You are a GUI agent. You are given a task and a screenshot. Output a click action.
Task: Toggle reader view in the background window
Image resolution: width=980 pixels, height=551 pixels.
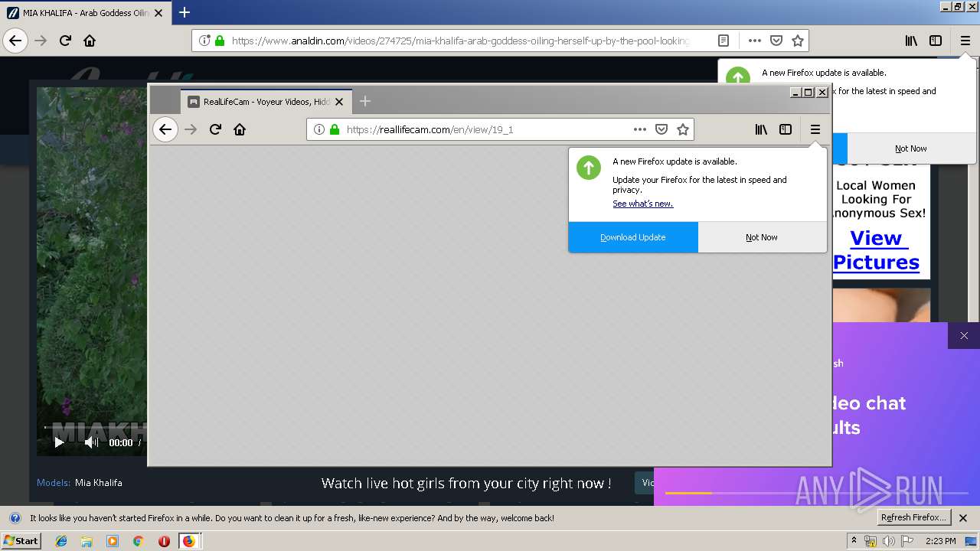point(724,41)
